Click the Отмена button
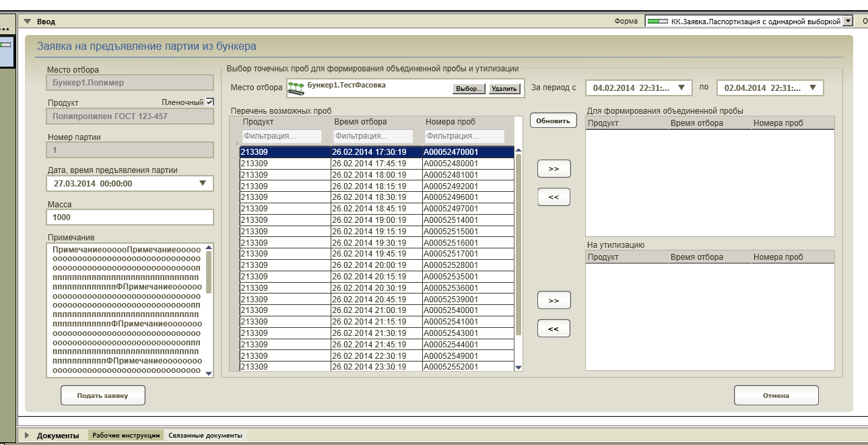The height and width of the screenshot is (445, 868). pyautogui.click(x=776, y=395)
